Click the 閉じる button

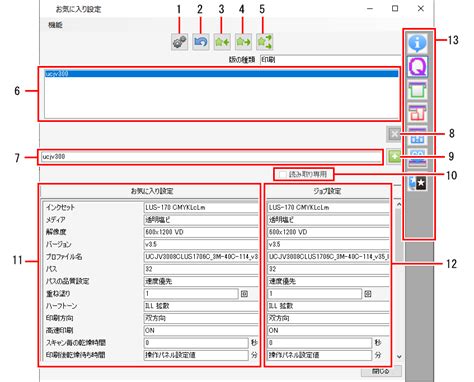(381, 371)
